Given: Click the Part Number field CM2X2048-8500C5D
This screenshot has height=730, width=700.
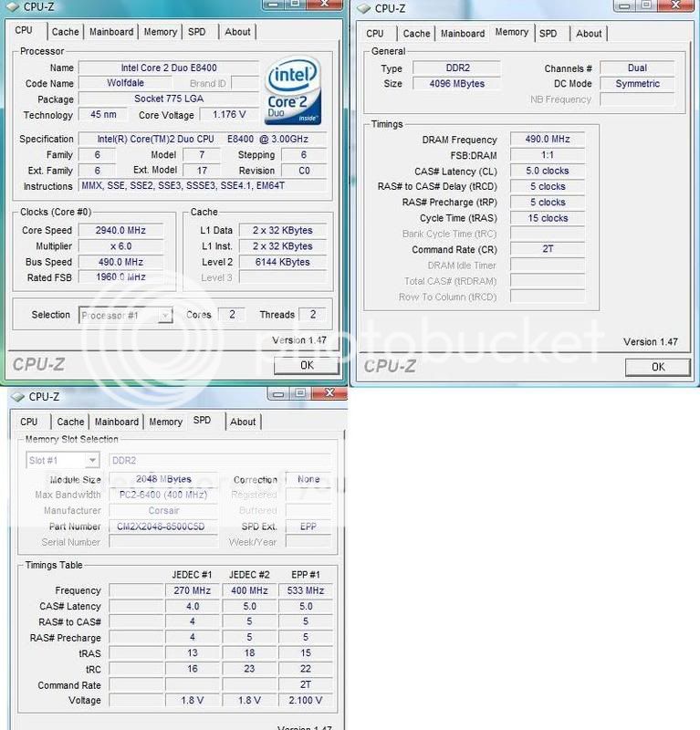Looking at the screenshot, I should (162, 527).
